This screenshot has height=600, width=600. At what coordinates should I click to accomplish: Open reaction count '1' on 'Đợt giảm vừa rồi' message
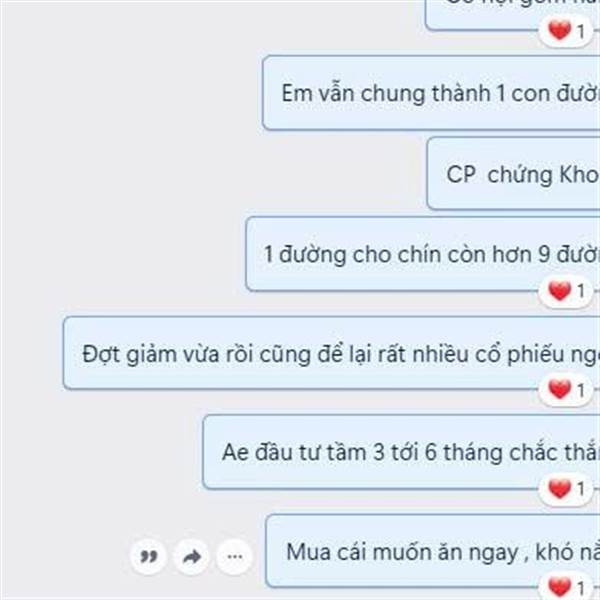pos(581,390)
